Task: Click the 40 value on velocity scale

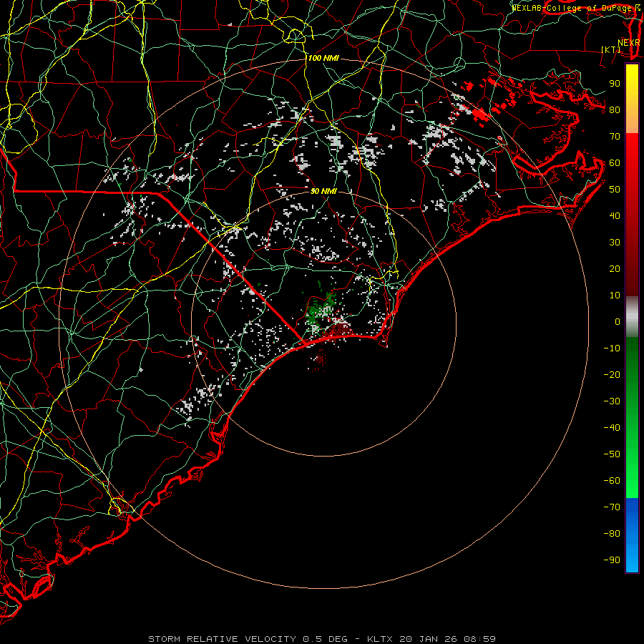Action: click(x=615, y=215)
